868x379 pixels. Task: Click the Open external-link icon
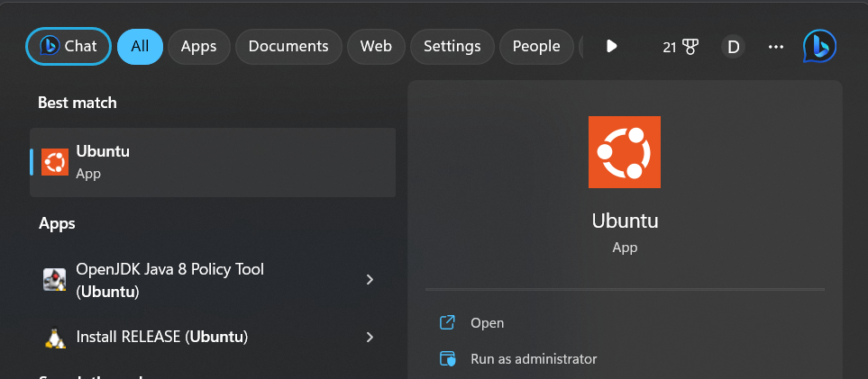click(447, 322)
